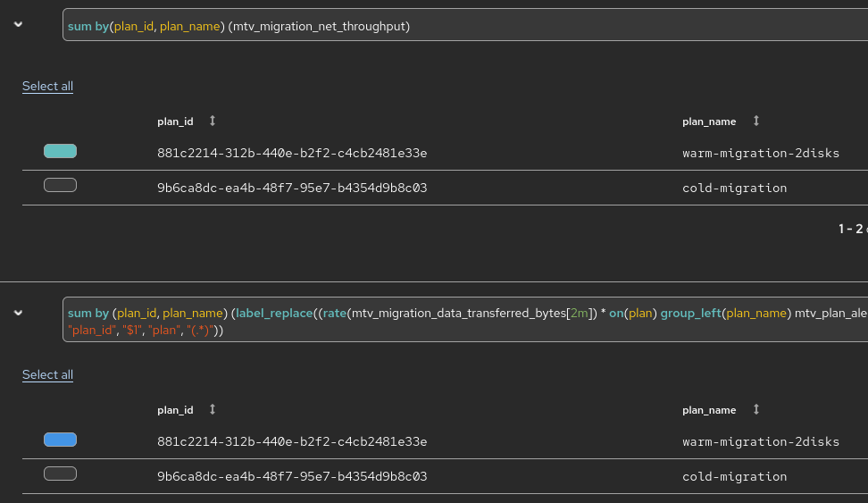This screenshot has width=868, height=503.
Task: Toggle teal warm-migration-2disks series in net_throughput table
Action: 60,151
